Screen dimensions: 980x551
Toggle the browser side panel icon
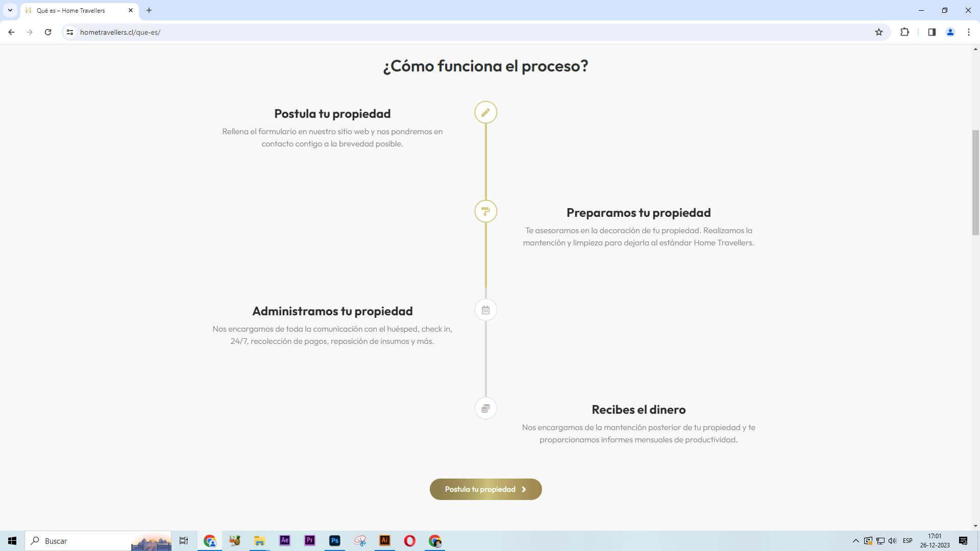[x=932, y=32]
